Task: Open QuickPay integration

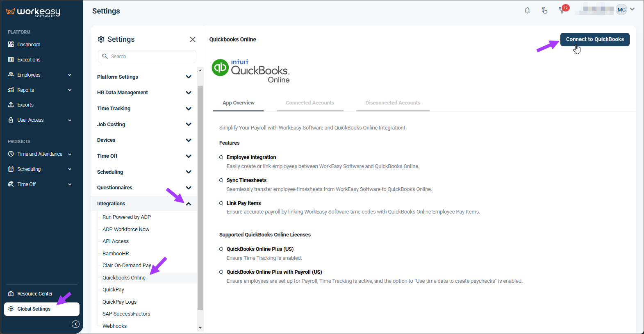Action: [113, 290]
